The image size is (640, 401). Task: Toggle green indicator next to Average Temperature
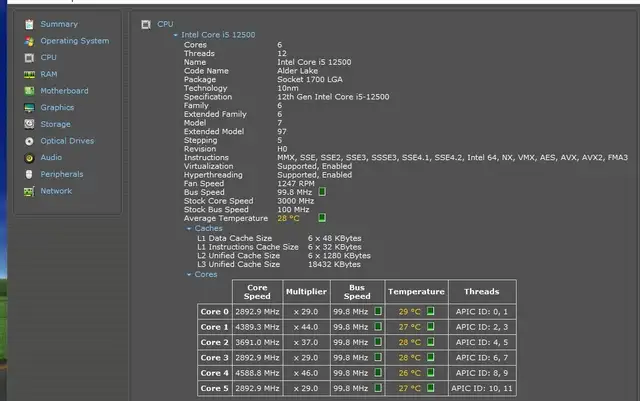[322, 217]
